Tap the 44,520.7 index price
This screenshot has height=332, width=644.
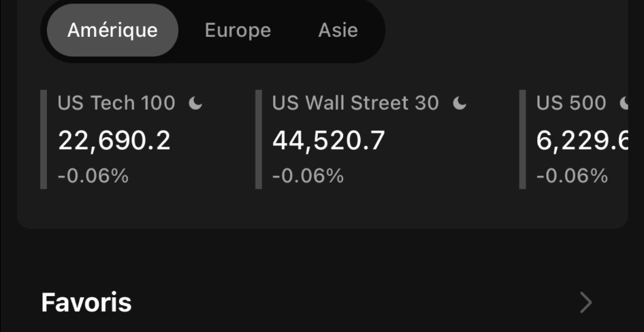coord(329,140)
